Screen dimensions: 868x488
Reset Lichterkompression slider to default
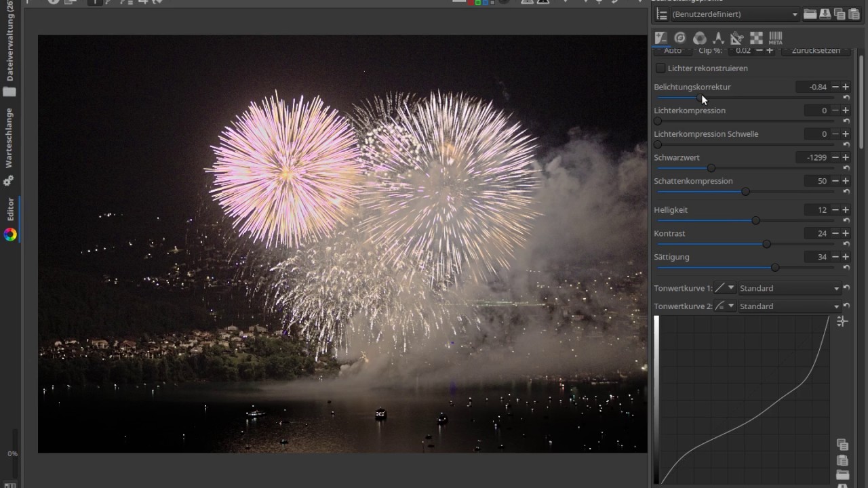pyautogui.click(x=846, y=121)
